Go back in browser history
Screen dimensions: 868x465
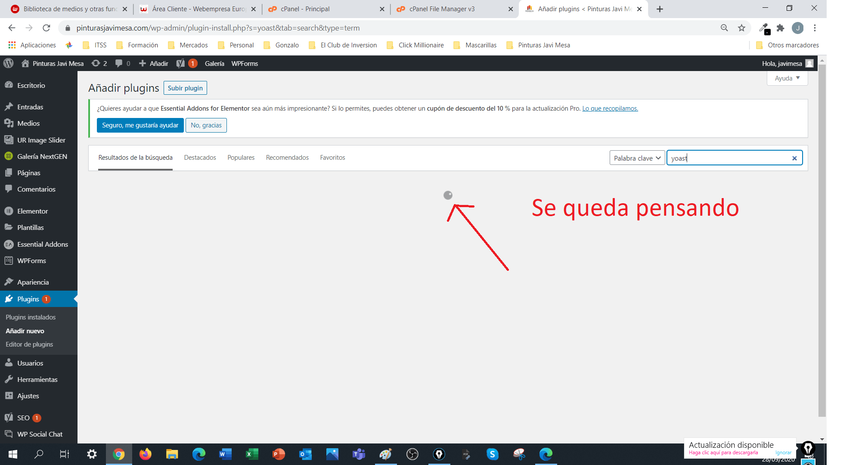click(12, 28)
